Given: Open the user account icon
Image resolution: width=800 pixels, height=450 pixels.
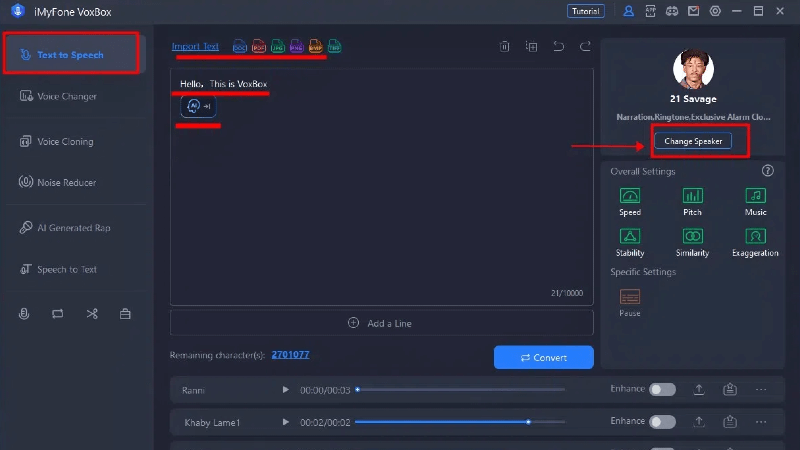Looking at the screenshot, I should (629, 11).
